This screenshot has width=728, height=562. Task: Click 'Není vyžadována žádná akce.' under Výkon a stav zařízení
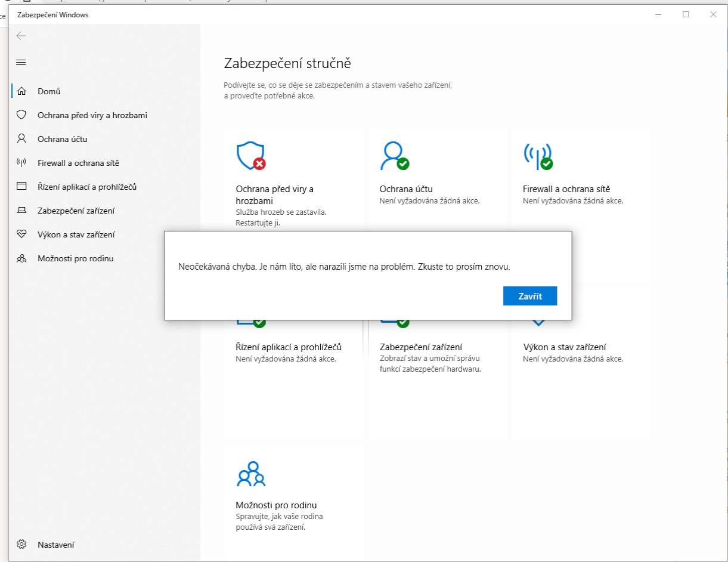click(x=573, y=359)
